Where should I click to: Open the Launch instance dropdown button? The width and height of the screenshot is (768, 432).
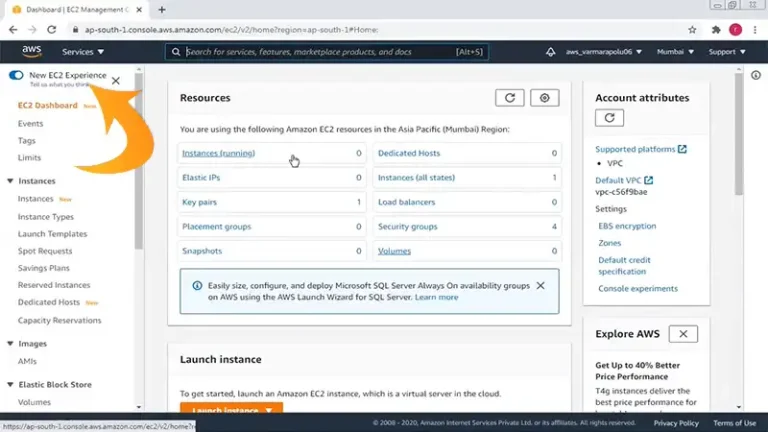click(x=231, y=408)
